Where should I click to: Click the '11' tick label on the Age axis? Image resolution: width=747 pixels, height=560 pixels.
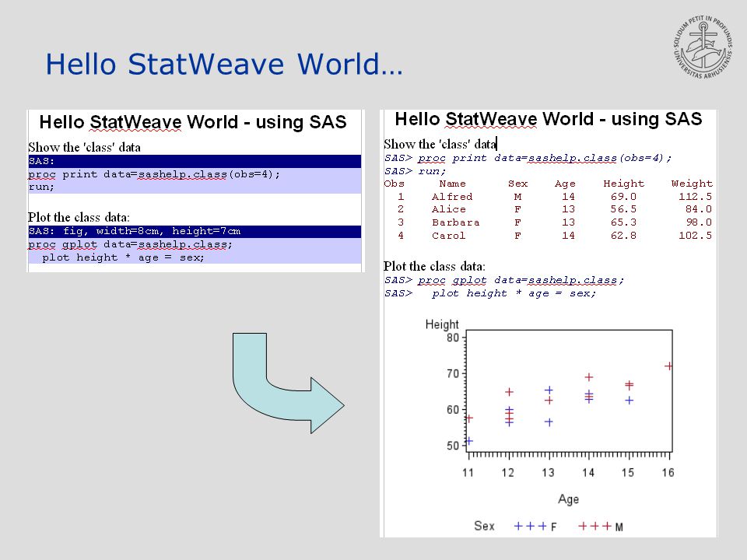click(x=468, y=472)
